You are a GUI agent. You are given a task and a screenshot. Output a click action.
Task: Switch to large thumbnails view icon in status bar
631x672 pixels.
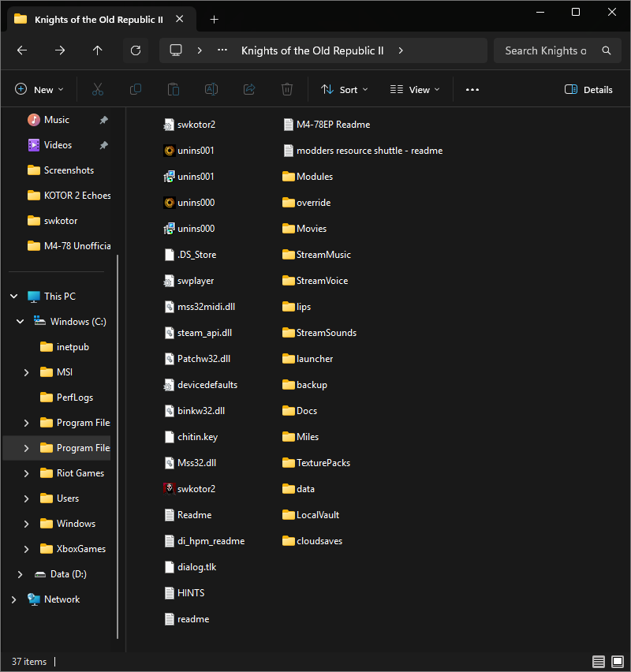point(618,661)
